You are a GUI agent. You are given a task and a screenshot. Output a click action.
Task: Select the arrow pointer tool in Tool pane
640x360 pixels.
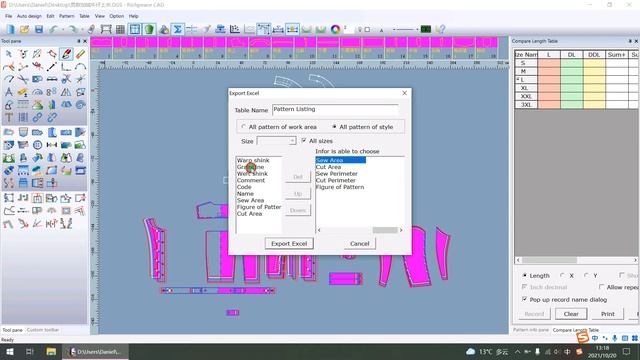tap(9, 53)
